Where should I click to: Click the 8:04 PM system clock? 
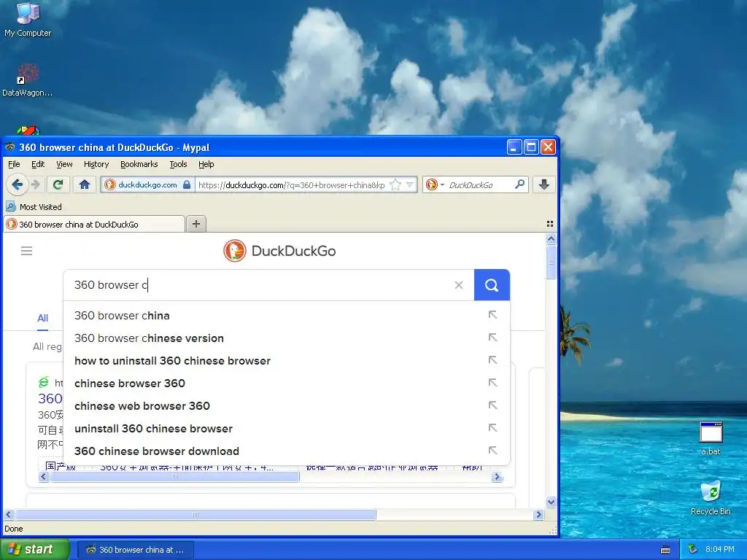[720, 549]
